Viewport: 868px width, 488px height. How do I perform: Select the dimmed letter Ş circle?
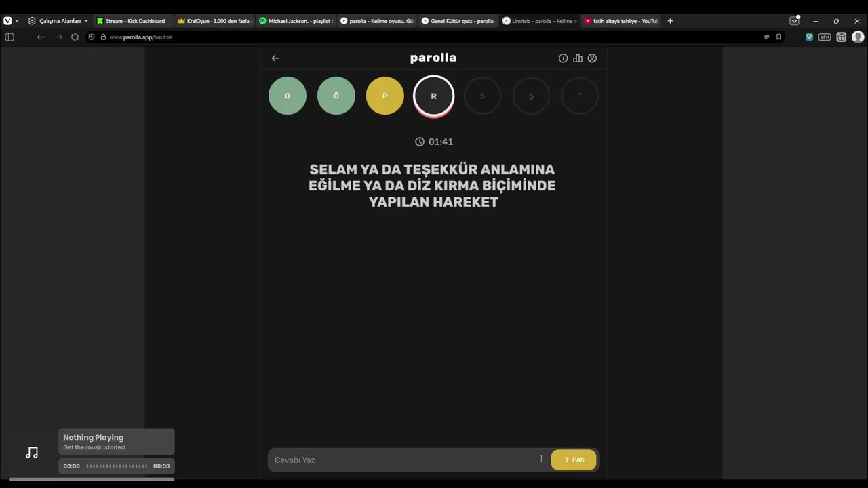(531, 96)
